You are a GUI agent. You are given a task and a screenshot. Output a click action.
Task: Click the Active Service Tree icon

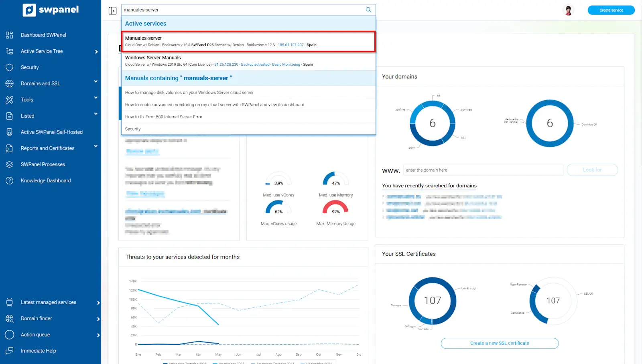pyautogui.click(x=10, y=51)
